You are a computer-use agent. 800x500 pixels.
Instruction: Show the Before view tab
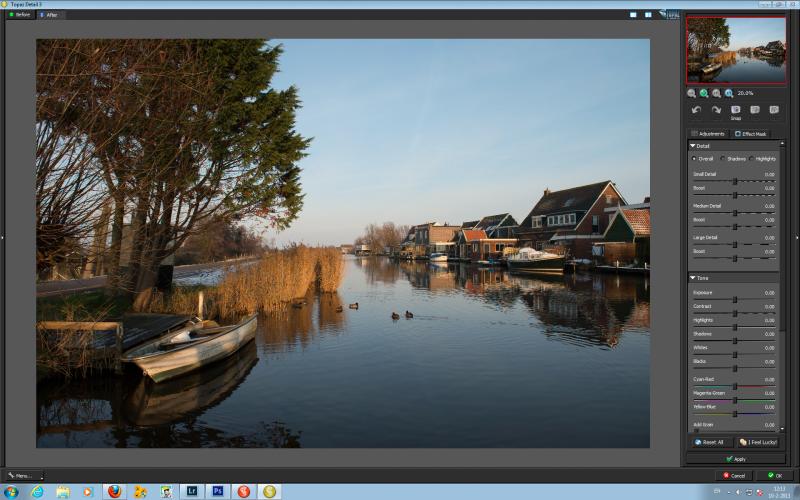[x=20, y=15]
